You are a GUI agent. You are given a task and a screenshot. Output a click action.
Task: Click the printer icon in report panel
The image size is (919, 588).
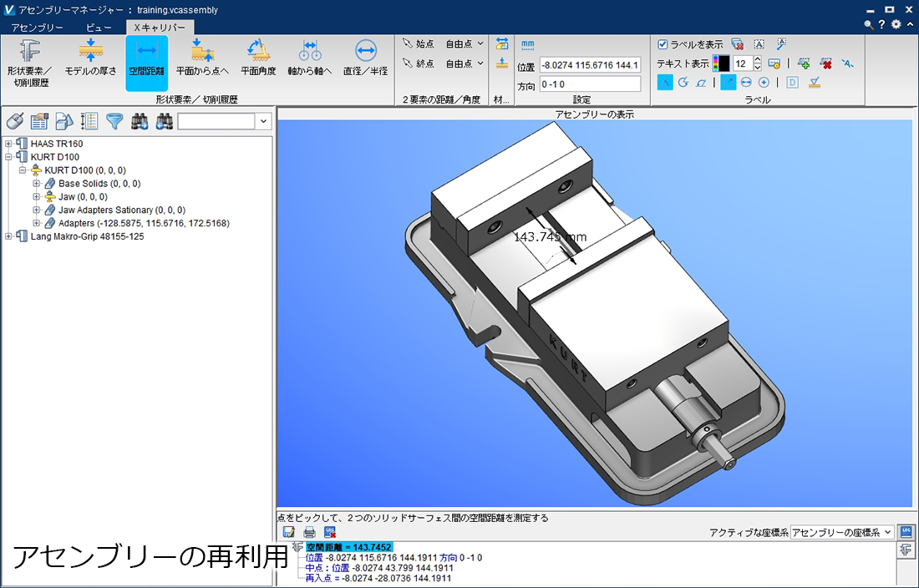point(309,532)
